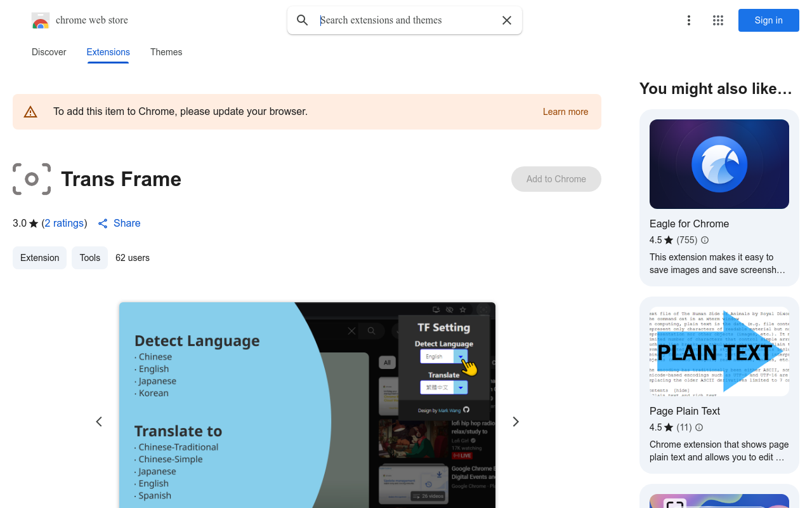The width and height of the screenshot is (812, 508).
Task: Click the warning triangle icon in the banner
Action: point(30,112)
